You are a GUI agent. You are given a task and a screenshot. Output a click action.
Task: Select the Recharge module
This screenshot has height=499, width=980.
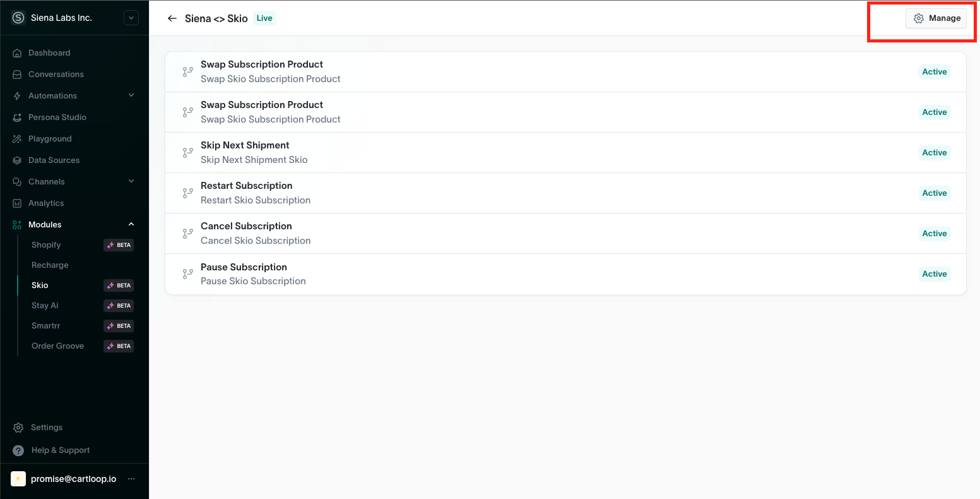point(50,265)
